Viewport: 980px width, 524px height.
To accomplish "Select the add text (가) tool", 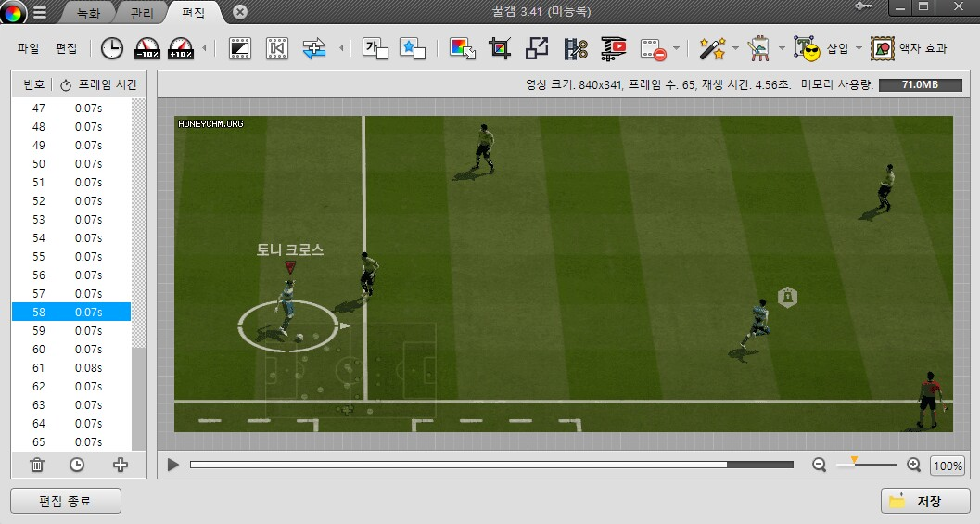I will (x=375, y=48).
